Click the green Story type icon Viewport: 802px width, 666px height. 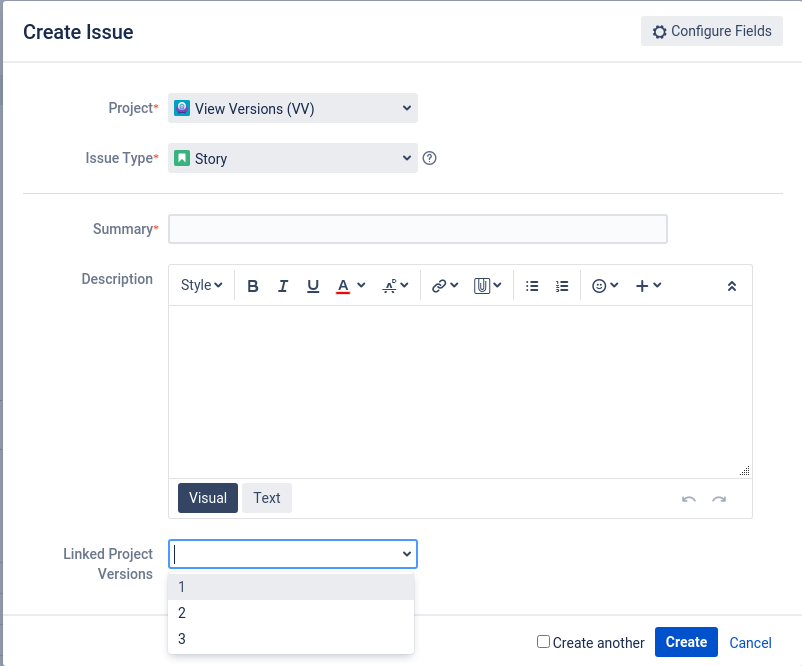(x=182, y=158)
